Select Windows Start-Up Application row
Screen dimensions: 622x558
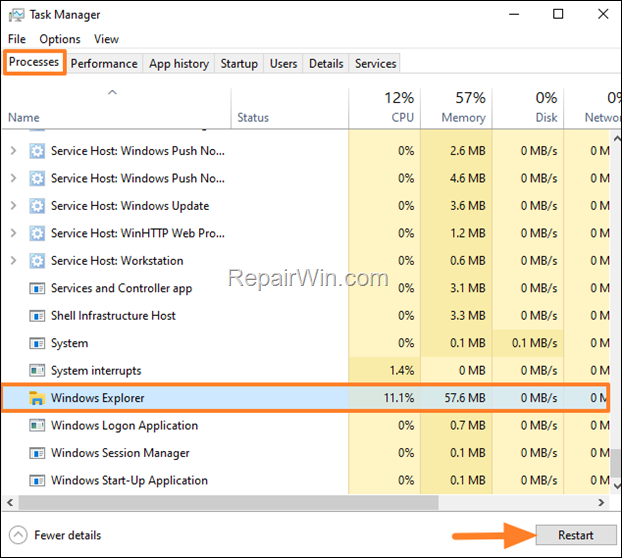[305, 480]
